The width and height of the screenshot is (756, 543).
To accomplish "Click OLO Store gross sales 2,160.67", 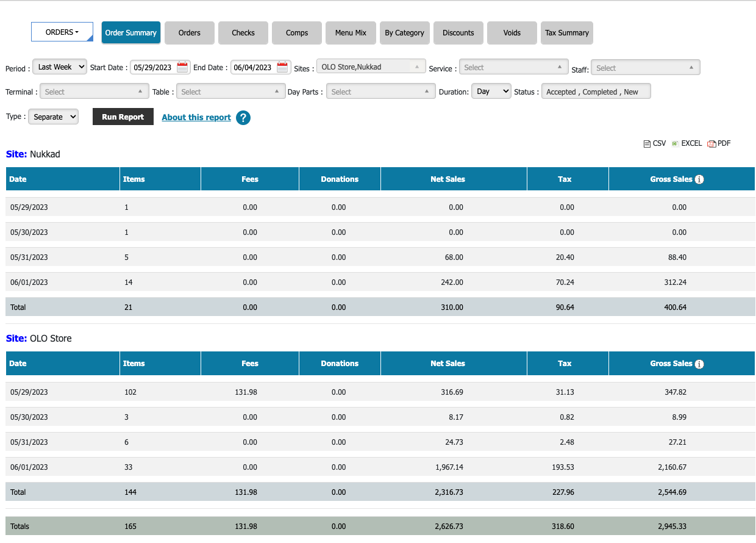I will (672, 467).
